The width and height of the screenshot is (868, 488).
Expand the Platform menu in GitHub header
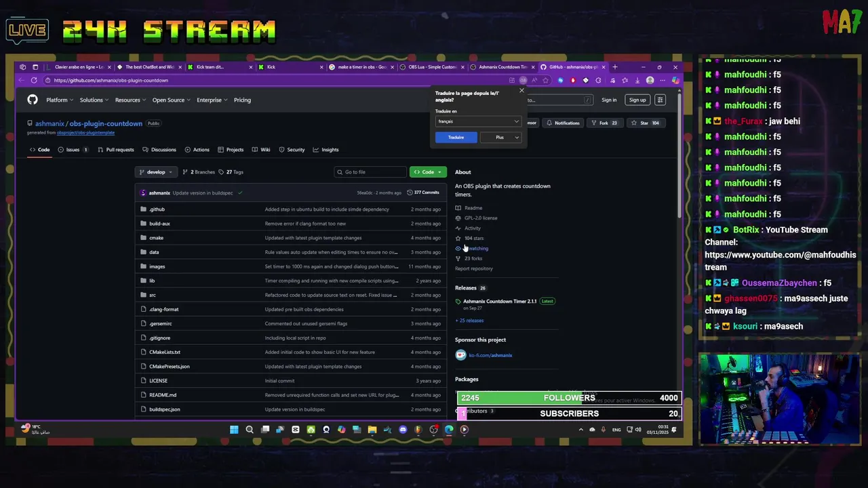tap(59, 100)
